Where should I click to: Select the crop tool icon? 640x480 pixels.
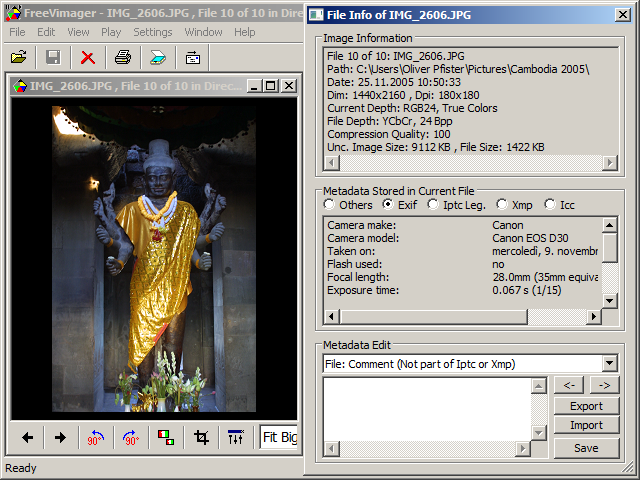[x=201, y=437]
